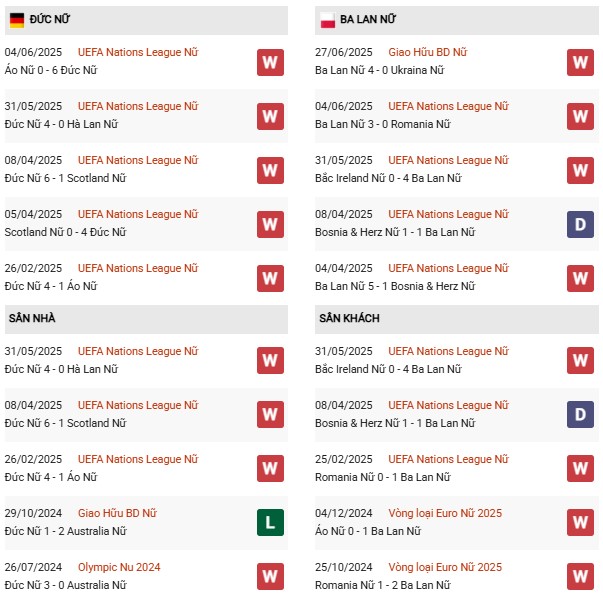603x597 pixels.
Task: Click the W badge for Ba Lan Nữ 5-1 Bosnia
Action: point(580,278)
